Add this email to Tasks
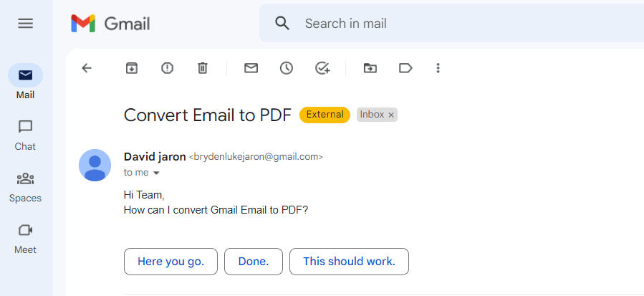 (x=322, y=68)
